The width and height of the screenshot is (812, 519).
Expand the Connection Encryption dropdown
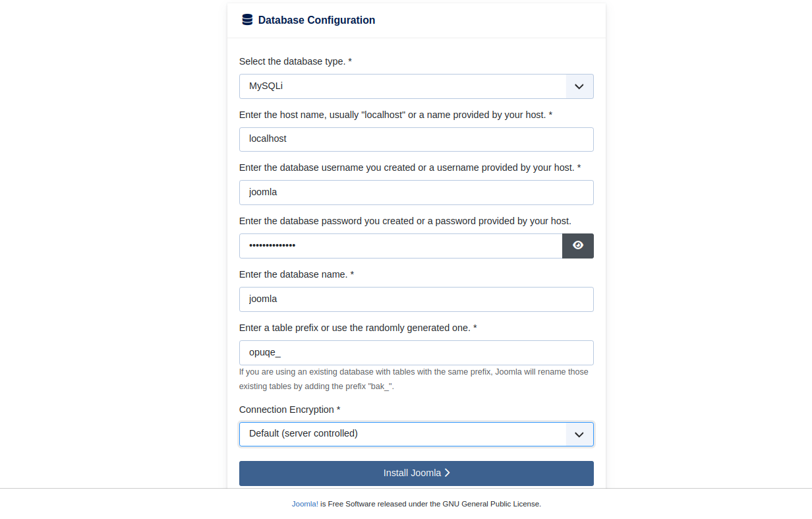[x=416, y=435]
